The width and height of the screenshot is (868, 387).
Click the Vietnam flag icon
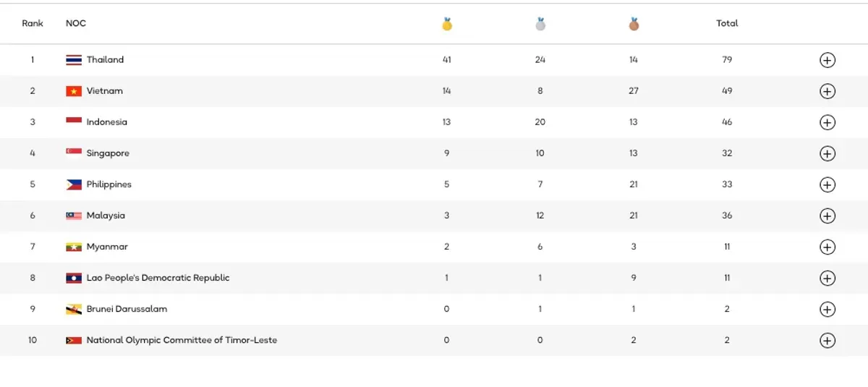tap(74, 91)
